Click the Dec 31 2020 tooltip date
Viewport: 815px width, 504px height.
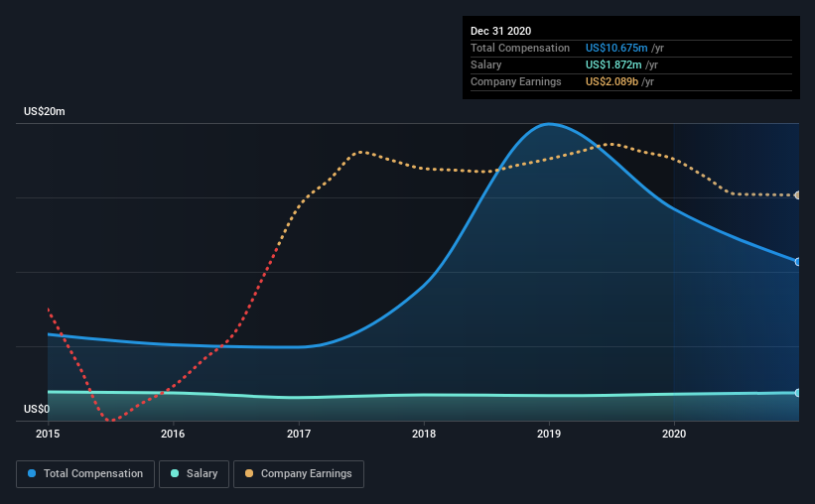[500, 31]
